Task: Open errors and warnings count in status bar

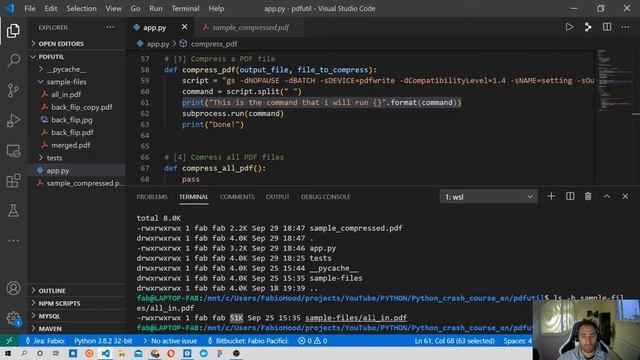Action: click(x=312, y=340)
